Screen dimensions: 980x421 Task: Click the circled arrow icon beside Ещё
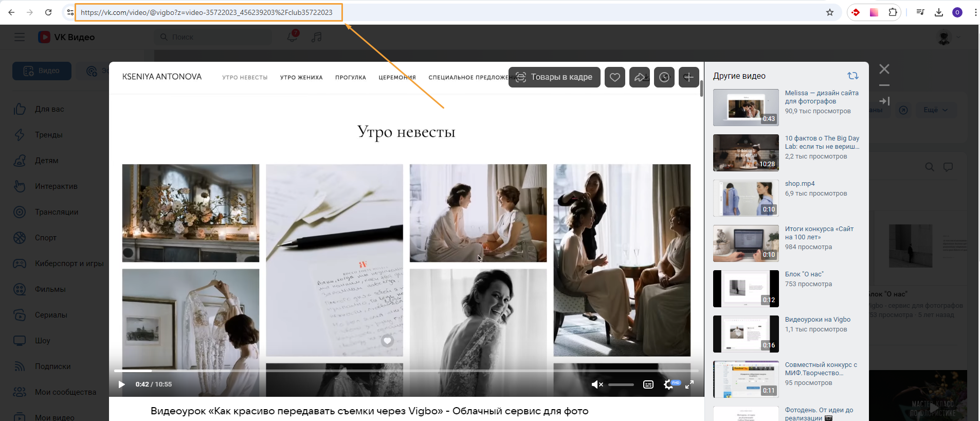point(903,110)
